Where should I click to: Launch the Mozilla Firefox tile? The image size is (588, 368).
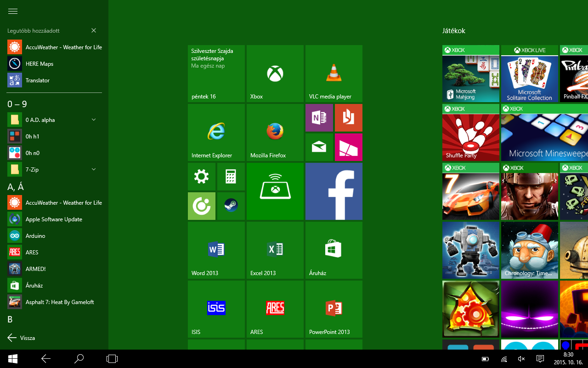[x=275, y=132]
